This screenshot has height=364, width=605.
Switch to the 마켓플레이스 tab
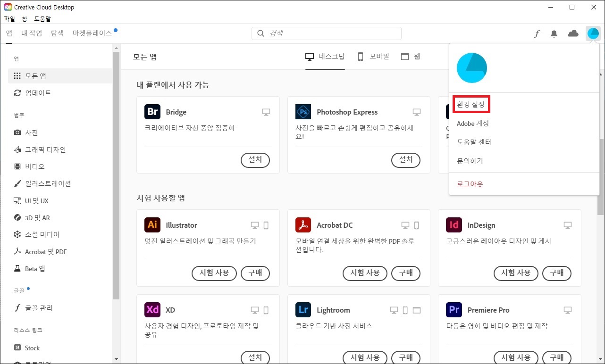coord(92,33)
